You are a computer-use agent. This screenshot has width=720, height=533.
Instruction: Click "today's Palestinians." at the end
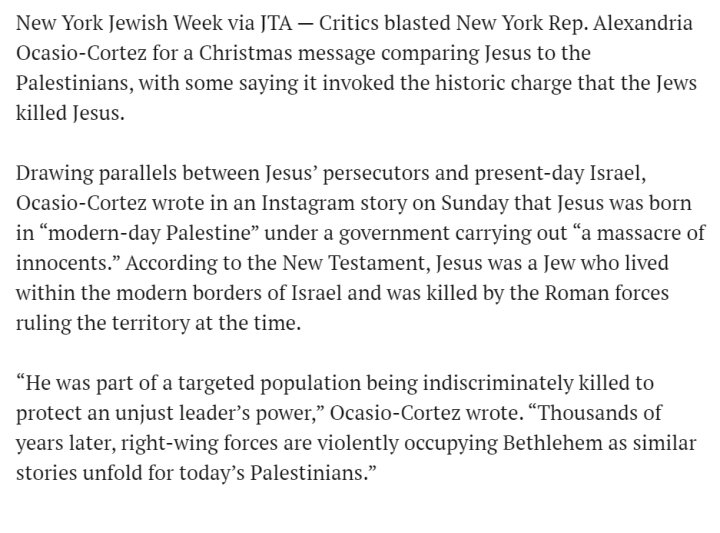(x=277, y=472)
